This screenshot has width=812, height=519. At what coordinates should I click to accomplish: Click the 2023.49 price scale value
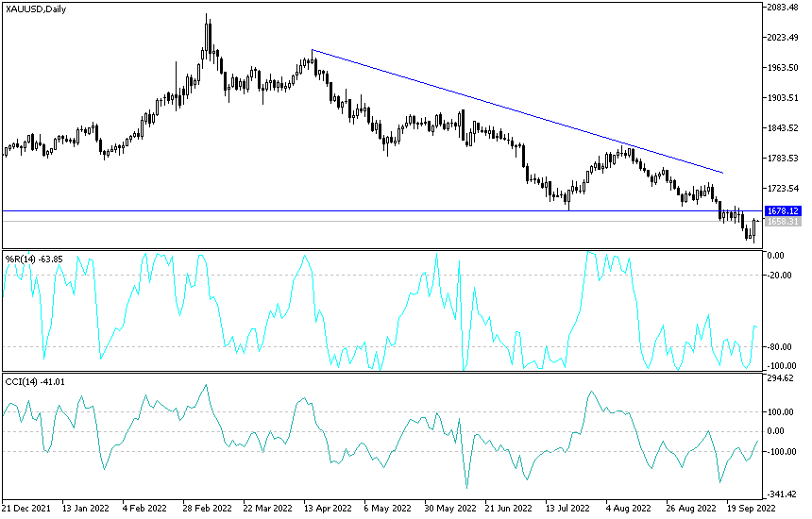coord(783,37)
